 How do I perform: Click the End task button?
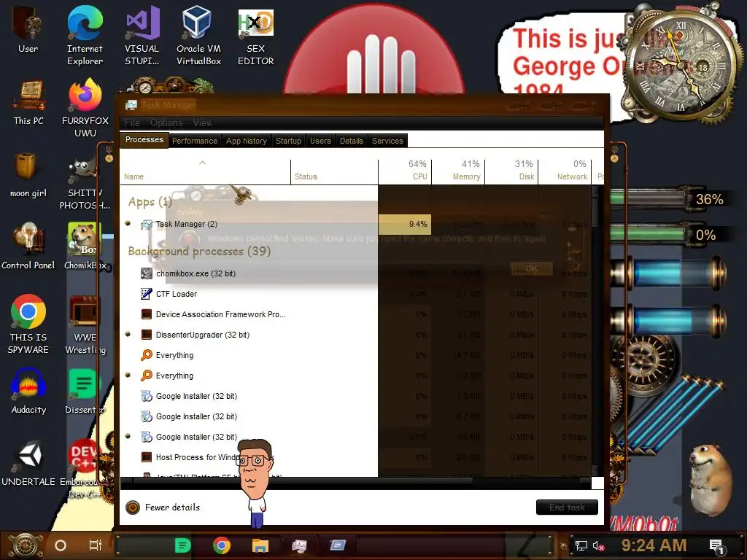coord(567,507)
